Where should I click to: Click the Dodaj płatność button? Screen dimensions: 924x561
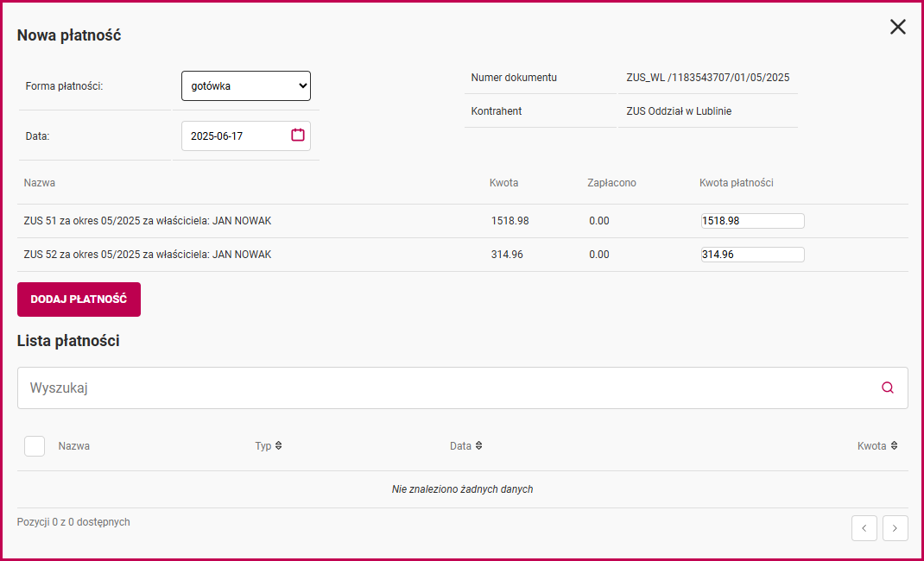79,299
